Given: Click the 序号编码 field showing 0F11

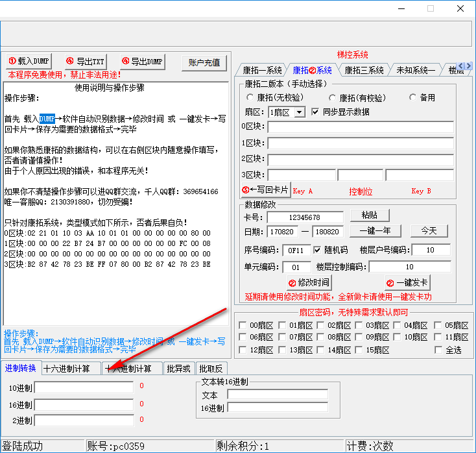Looking at the screenshot, I should point(296,251).
